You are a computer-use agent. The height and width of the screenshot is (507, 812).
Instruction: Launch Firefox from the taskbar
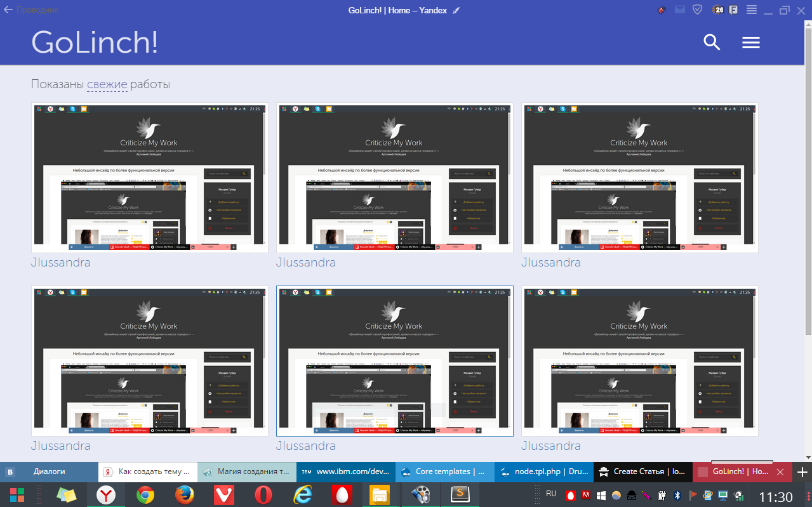tap(184, 495)
